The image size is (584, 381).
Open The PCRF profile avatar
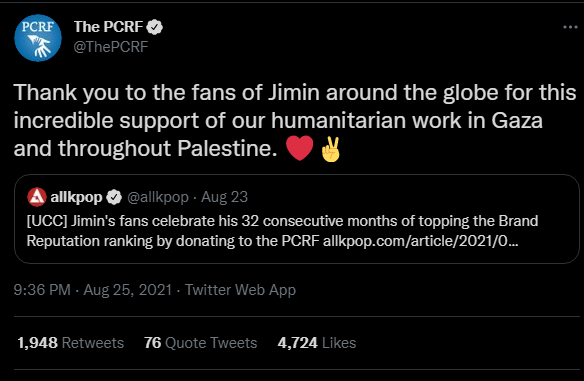pyautogui.click(x=38, y=38)
